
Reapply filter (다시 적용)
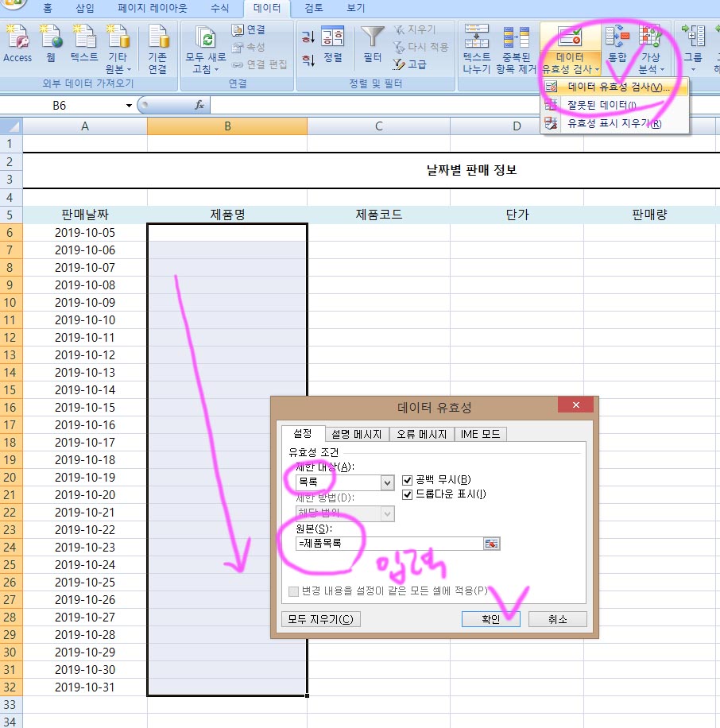[x=420, y=47]
